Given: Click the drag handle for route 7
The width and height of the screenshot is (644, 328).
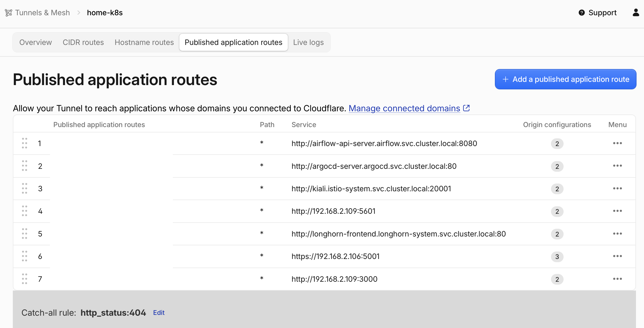Looking at the screenshot, I should click(25, 279).
